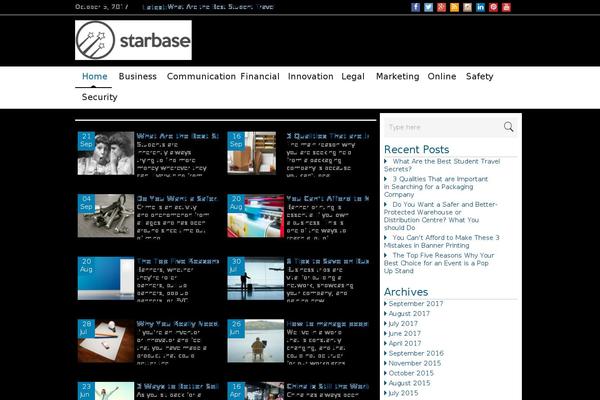Open recent post about Safer Warehouse or Distribution Centre
The image size is (600, 400).
[440, 216]
